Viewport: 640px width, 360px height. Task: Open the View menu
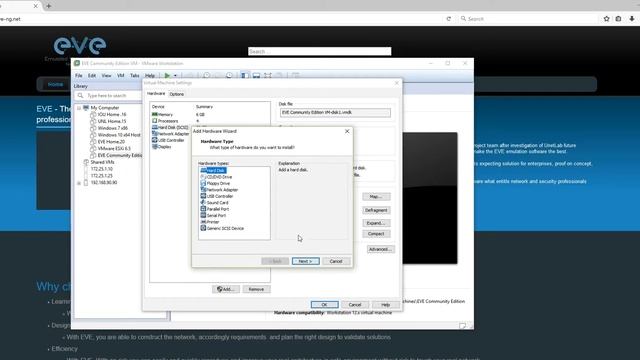click(106, 76)
